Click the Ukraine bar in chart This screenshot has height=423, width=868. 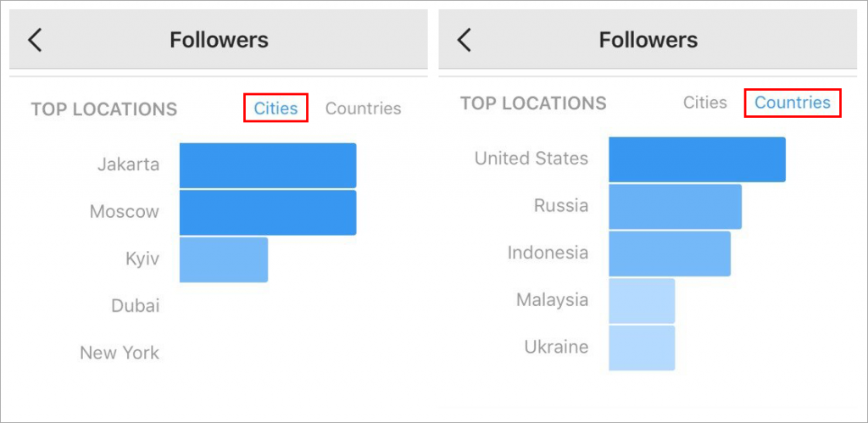643,348
